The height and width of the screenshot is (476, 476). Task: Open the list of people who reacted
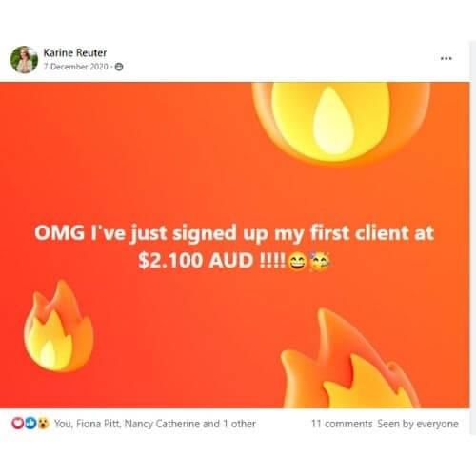click(x=155, y=424)
